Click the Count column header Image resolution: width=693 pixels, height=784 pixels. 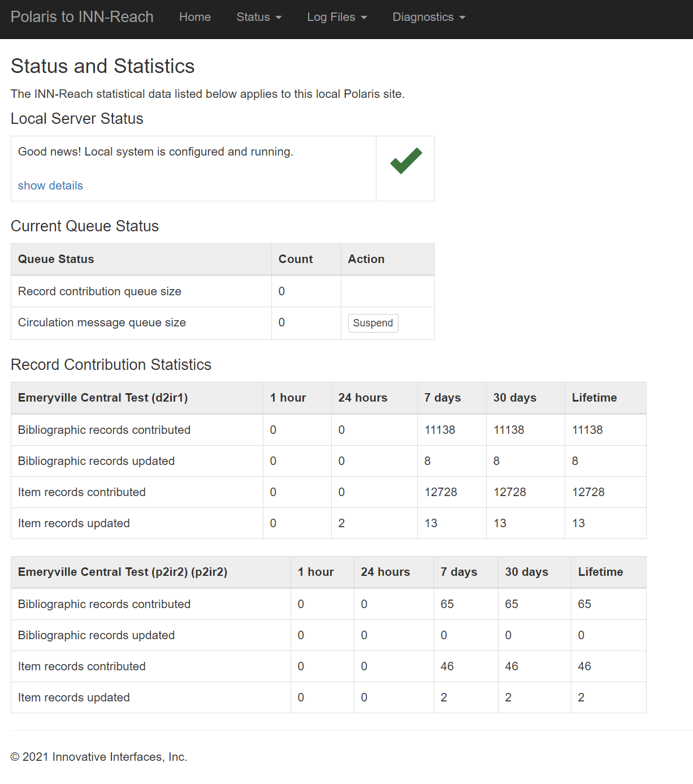(295, 259)
